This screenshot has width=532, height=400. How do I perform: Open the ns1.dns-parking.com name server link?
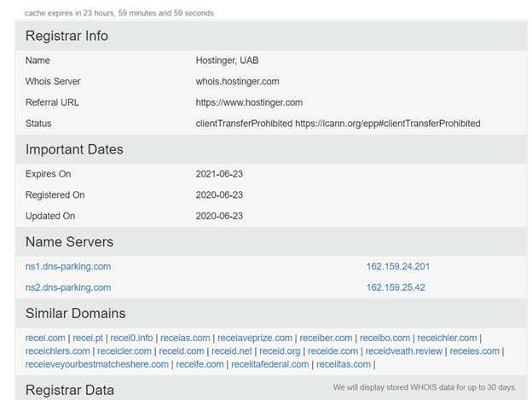[68, 267]
